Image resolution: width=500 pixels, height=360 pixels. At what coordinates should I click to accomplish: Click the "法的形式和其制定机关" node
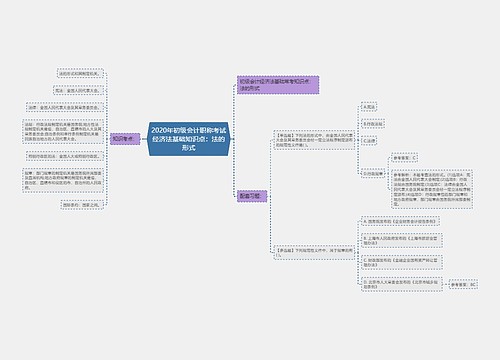(80, 73)
